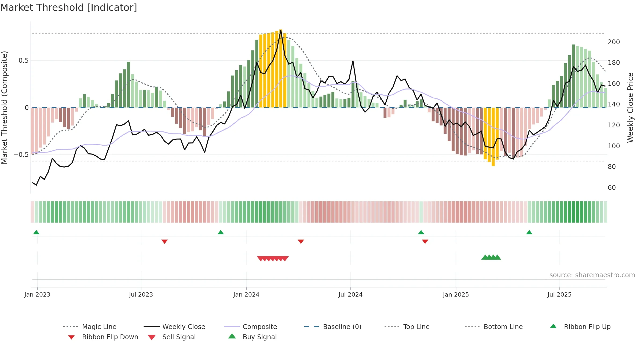Click the Weekly Close Price axis title

tap(630, 107)
